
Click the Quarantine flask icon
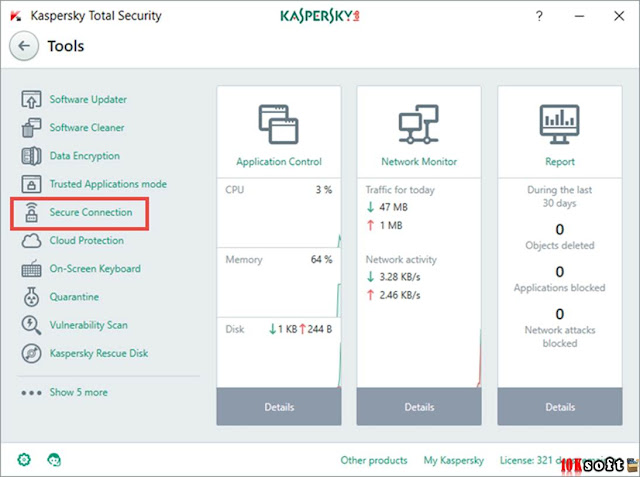pos(31,297)
